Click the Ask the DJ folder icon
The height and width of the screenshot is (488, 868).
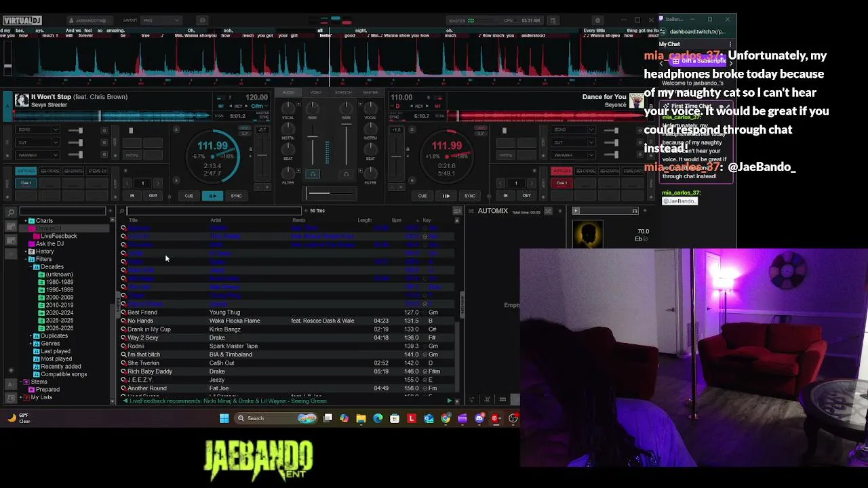[x=31, y=244]
